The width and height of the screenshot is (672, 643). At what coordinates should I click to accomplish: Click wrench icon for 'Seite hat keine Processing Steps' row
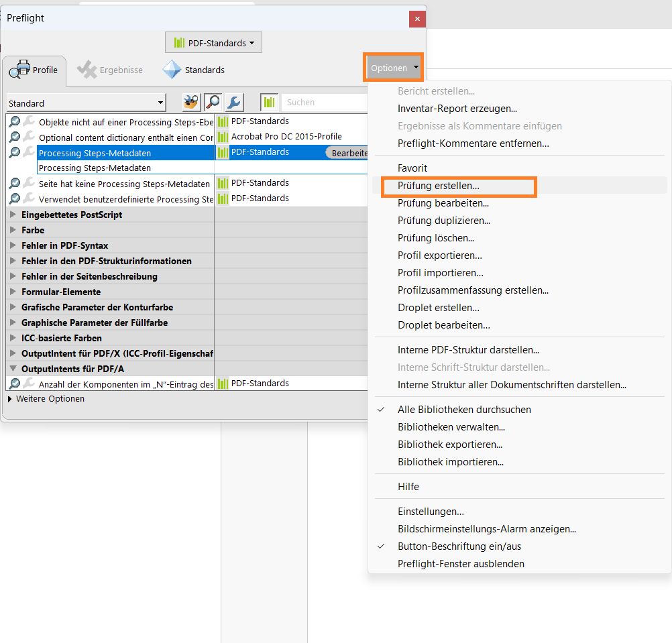click(29, 183)
